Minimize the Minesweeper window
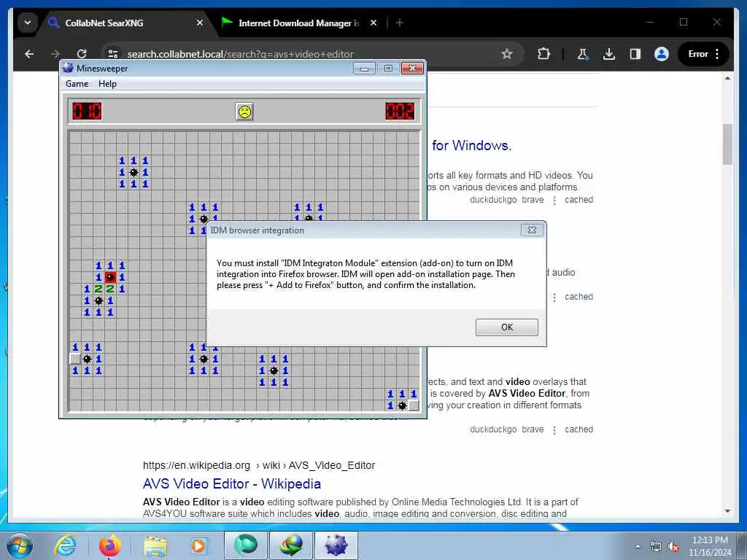This screenshot has width=747, height=560. click(x=365, y=69)
